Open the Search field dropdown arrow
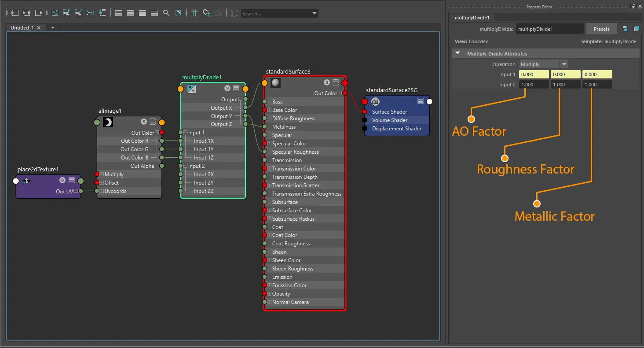Viewport: 644px width, 348px height. click(x=315, y=14)
